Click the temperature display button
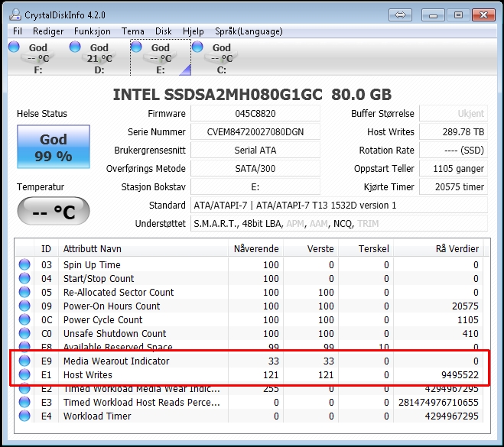The image size is (504, 447). pyautogui.click(x=54, y=211)
